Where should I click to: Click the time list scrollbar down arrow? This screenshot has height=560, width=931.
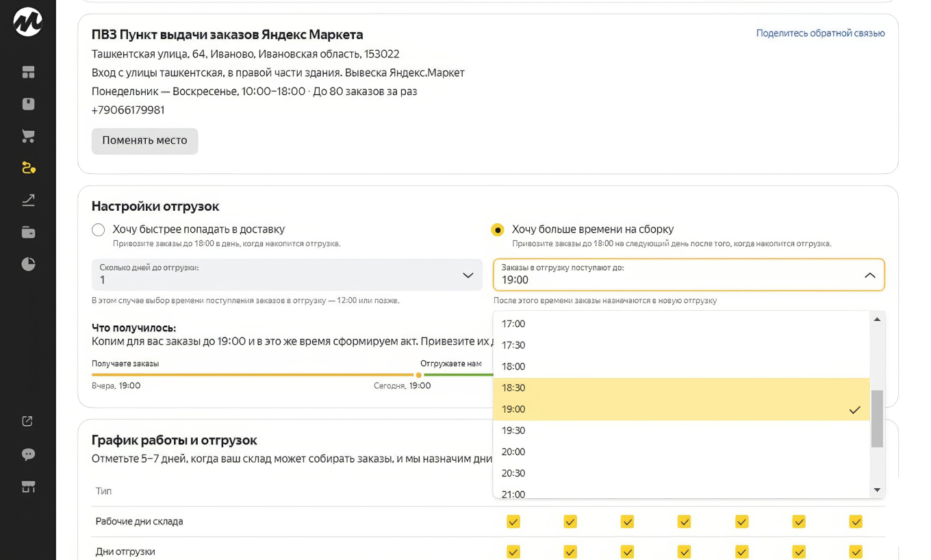point(877,490)
